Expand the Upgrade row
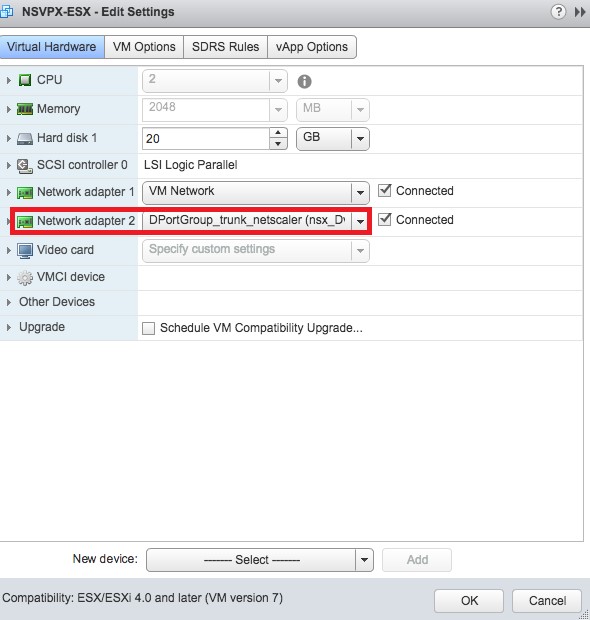The width and height of the screenshot is (590, 620). (x=8, y=327)
